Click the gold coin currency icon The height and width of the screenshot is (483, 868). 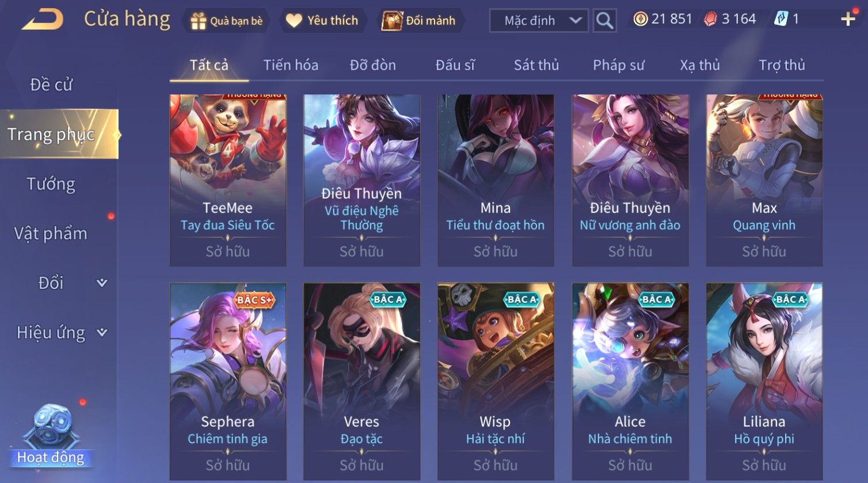[640, 19]
